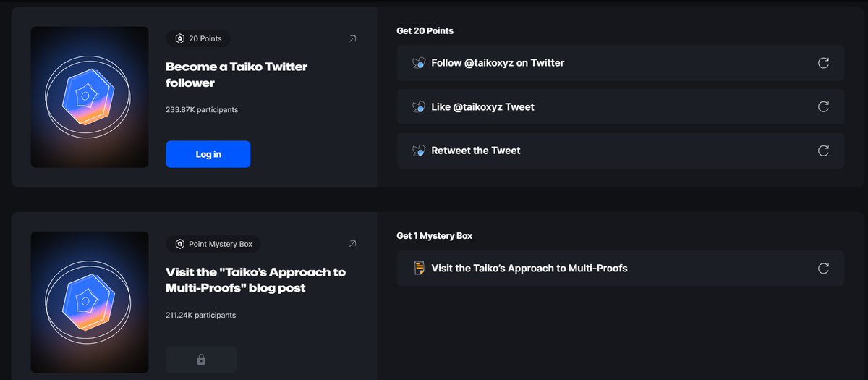Log in to the Twitter follower quest
Image resolution: width=868 pixels, height=380 pixels.
click(208, 154)
